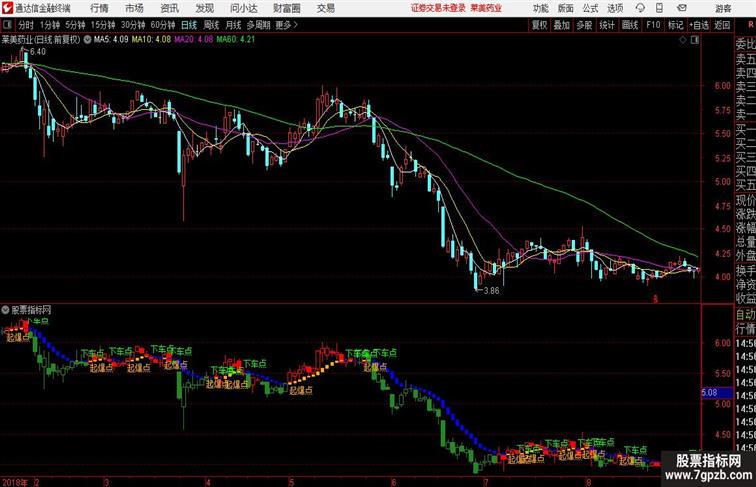Click the 复权 toolbar button
Screen dimensions: 756x487
pyautogui.click(x=539, y=25)
